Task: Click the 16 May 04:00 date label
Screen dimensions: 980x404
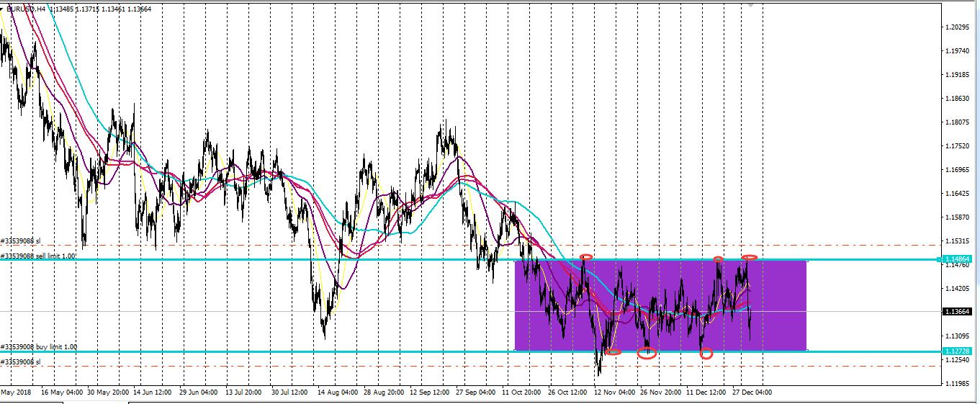Action: point(61,392)
